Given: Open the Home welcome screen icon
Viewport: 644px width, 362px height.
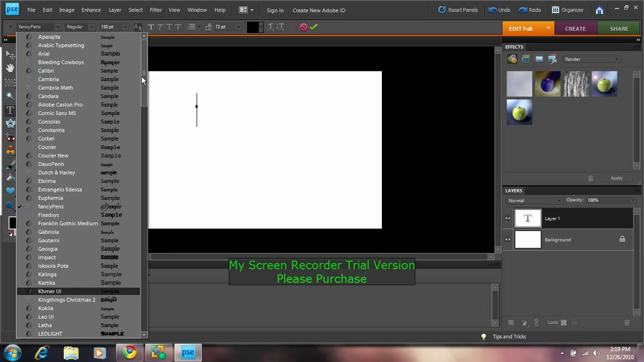Looking at the screenshot, I should tap(599, 10).
